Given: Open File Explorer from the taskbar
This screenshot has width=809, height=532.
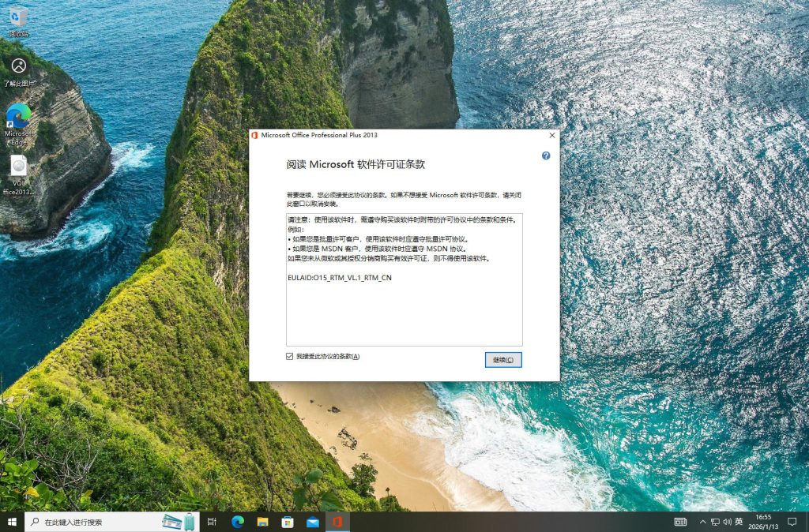Looking at the screenshot, I should (x=262, y=522).
